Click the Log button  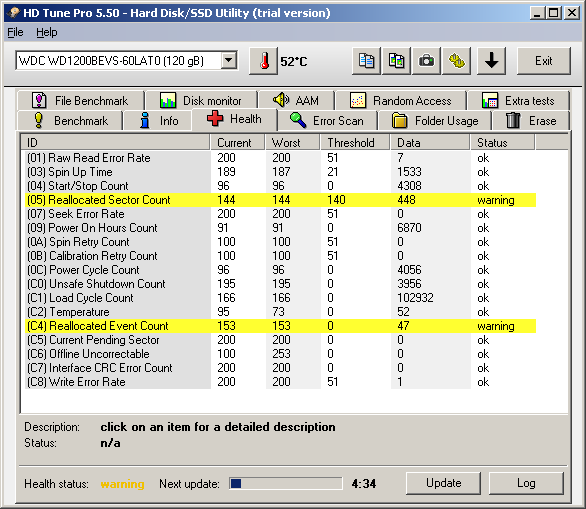click(526, 483)
